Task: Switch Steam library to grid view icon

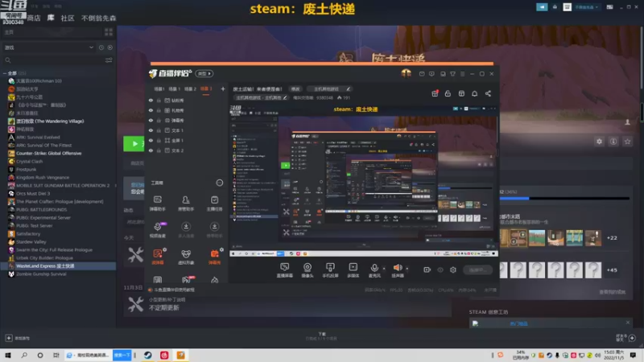Action: point(109,32)
